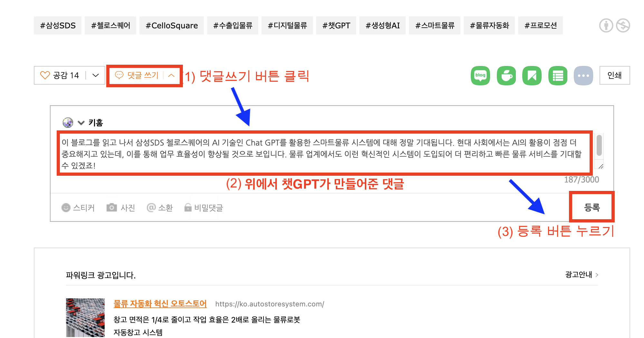Click the CCL non-commercial icon
644x338 pixels.
coord(623,25)
